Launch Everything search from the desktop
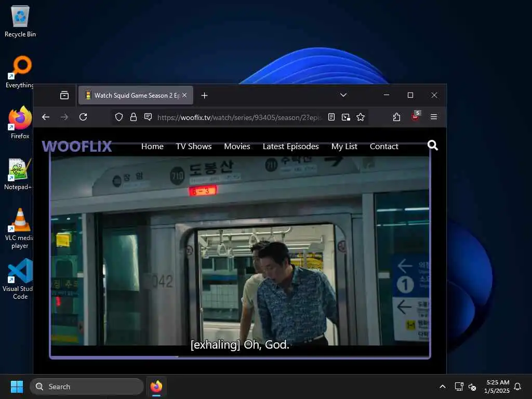The height and width of the screenshot is (399, 532). coord(20,72)
